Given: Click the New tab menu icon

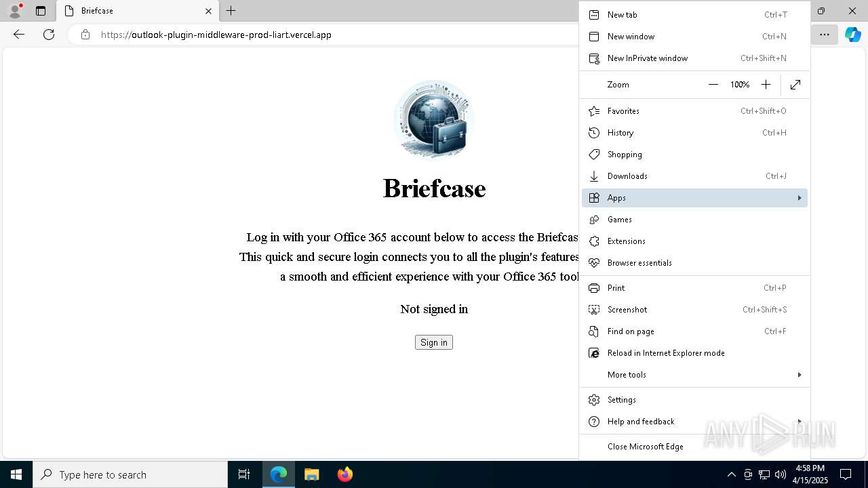Looking at the screenshot, I should 594,15.
